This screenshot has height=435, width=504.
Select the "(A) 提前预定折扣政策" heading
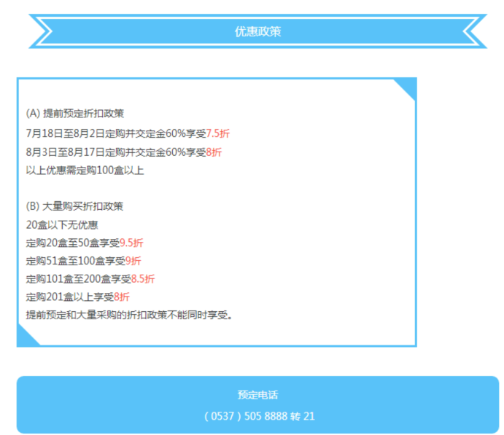[x=74, y=114]
